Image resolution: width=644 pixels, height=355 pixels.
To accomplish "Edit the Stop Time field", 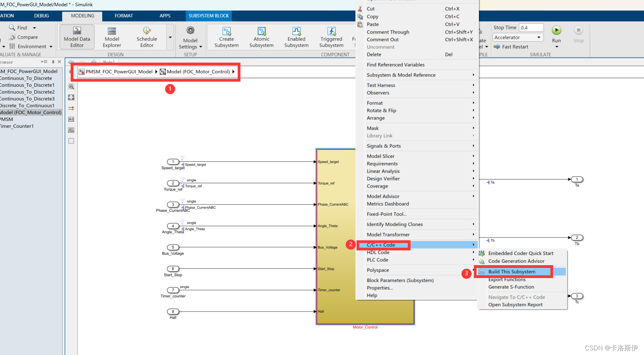I will (x=531, y=28).
